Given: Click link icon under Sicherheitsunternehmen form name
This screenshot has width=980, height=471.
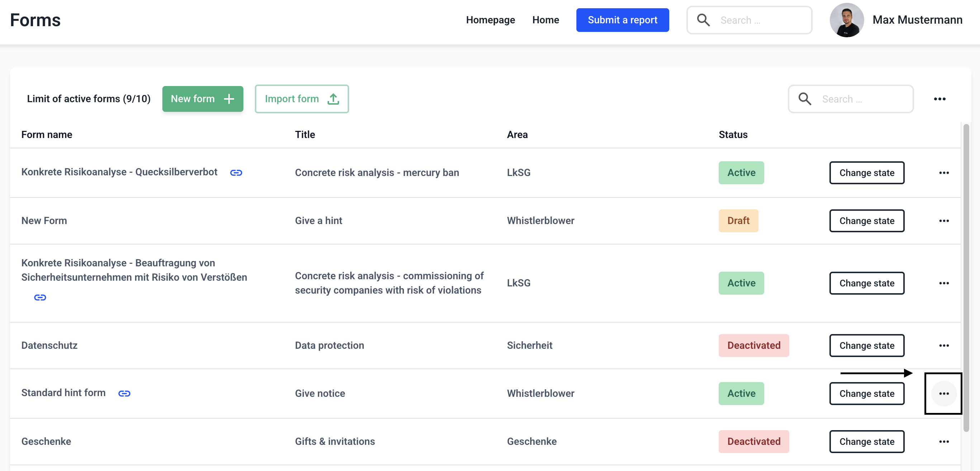Looking at the screenshot, I should pos(40,297).
